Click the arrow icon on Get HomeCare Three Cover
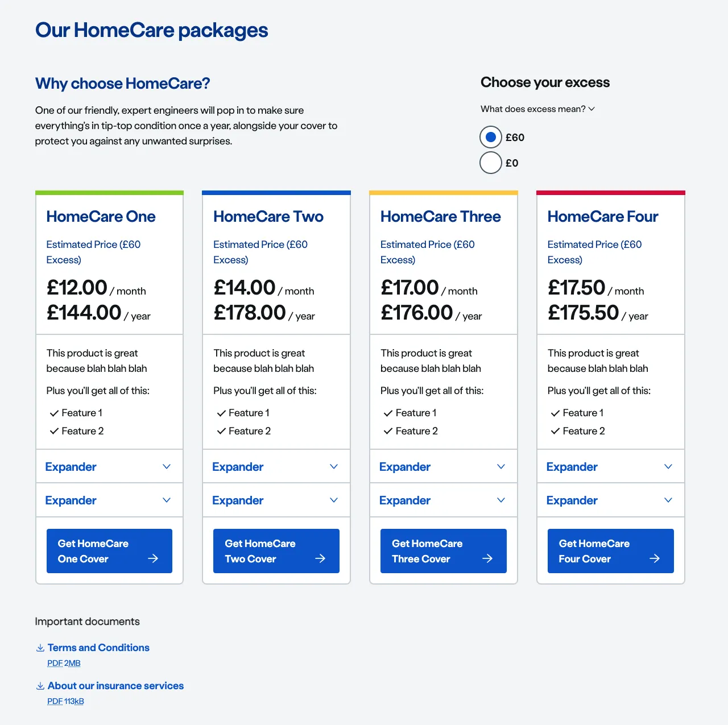 487,558
